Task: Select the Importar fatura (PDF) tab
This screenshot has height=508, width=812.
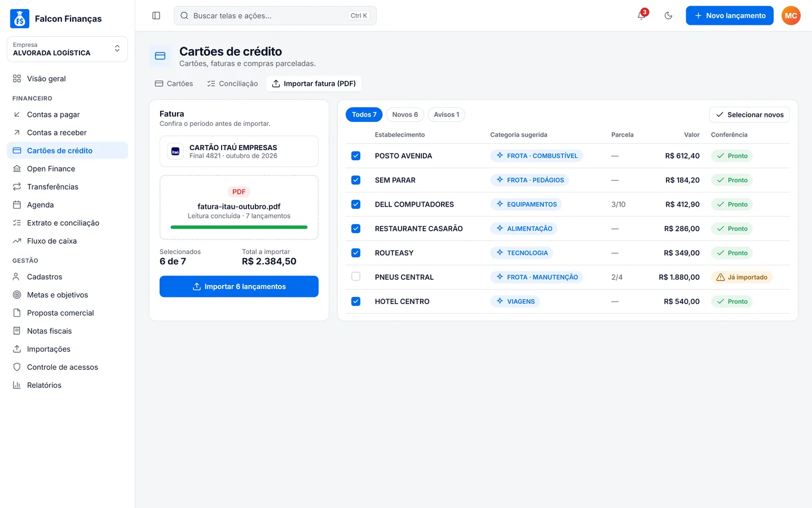Action: point(314,84)
